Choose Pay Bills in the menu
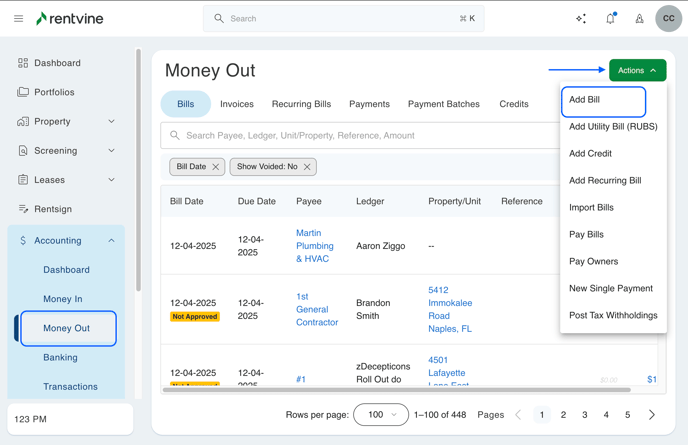The height and width of the screenshot is (445, 688). point(586,235)
